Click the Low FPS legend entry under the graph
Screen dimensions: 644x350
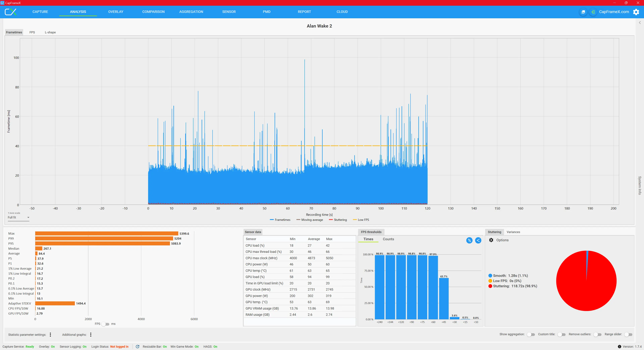(x=361, y=220)
